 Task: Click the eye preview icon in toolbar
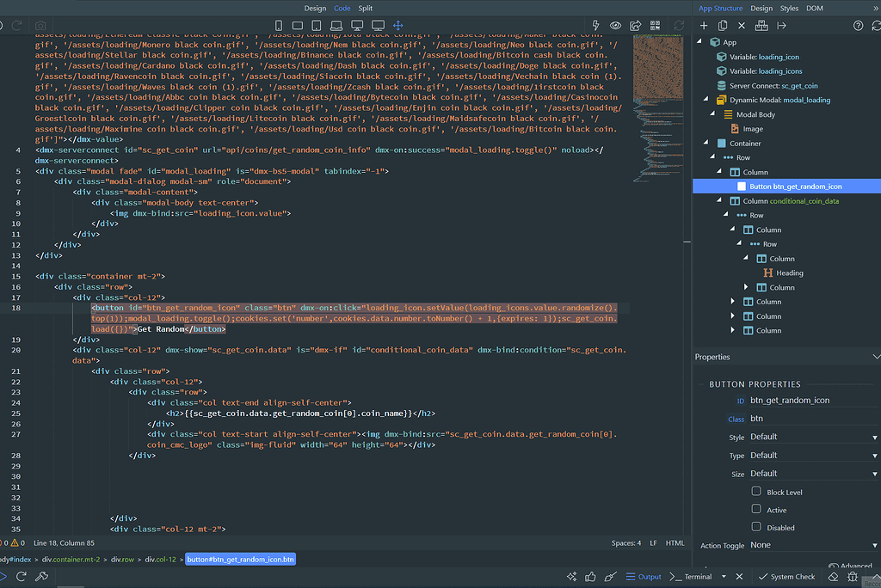(616, 26)
